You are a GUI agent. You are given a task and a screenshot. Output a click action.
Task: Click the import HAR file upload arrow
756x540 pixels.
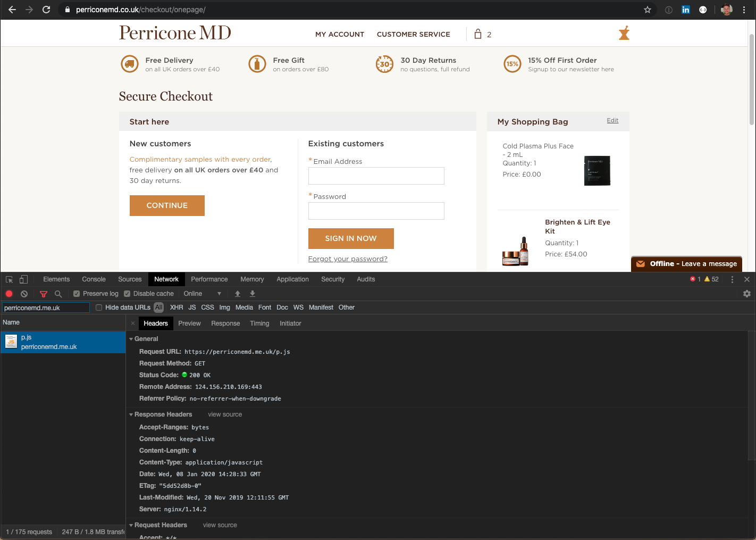pyautogui.click(x=238, y=294)
